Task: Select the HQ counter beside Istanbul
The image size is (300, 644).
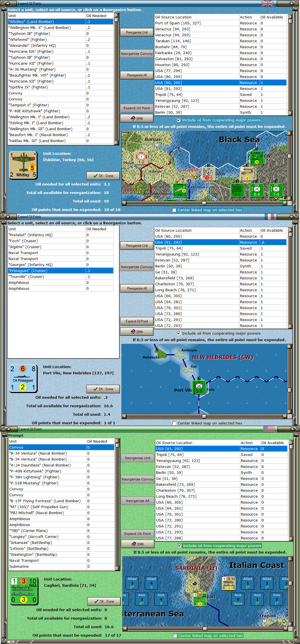Action: [x=209, y=174]
